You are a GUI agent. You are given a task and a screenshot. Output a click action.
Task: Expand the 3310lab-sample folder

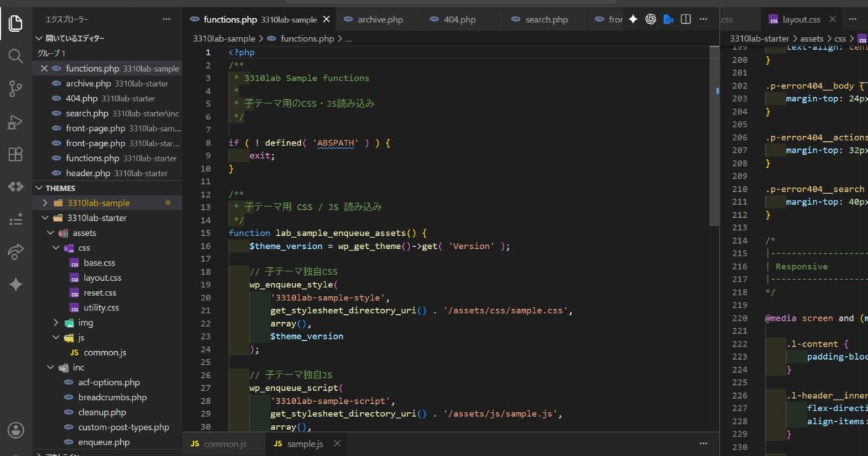coord(46,203)
